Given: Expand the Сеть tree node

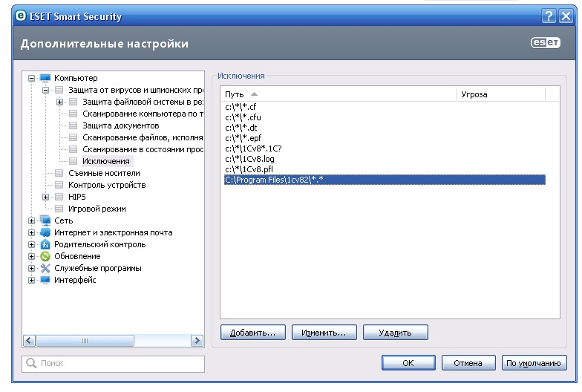Looking at the screenshot, I should pos(31,221).
